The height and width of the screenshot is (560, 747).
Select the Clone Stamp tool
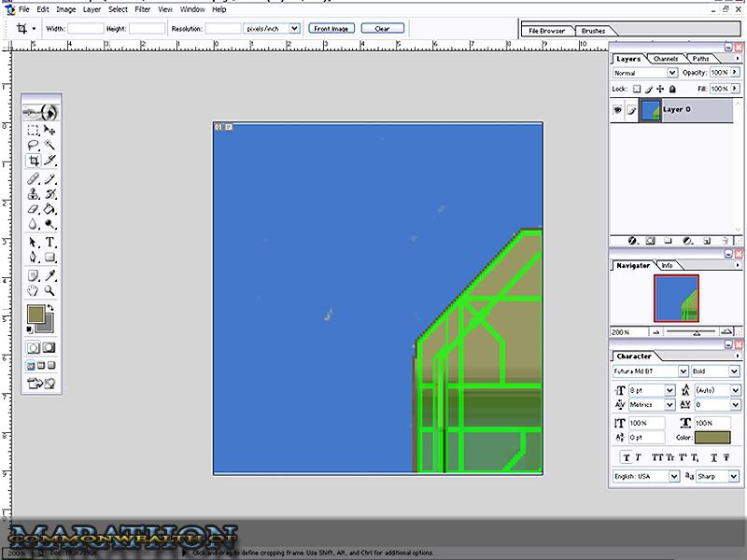[x=33, y=194]
